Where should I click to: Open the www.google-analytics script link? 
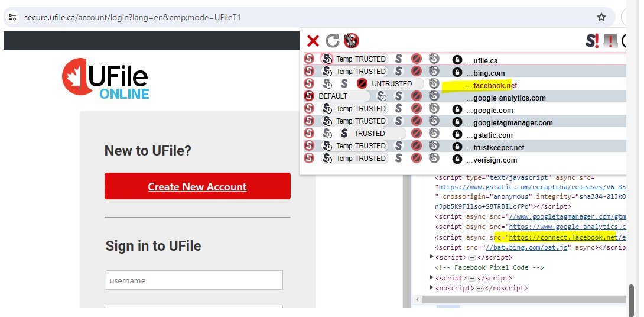coord(567,227)
